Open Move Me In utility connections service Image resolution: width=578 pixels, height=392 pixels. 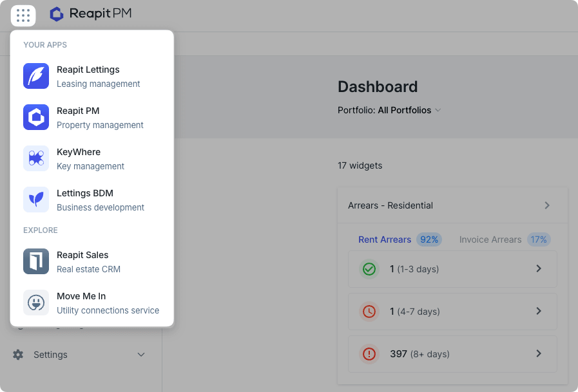click(x=92, y=303)
